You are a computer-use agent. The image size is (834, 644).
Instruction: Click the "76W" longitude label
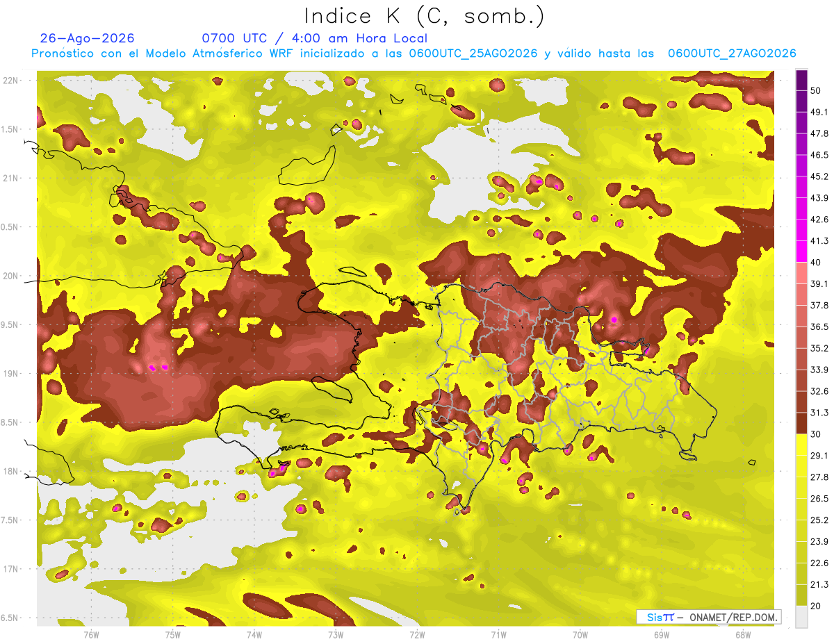click(91, 634)
